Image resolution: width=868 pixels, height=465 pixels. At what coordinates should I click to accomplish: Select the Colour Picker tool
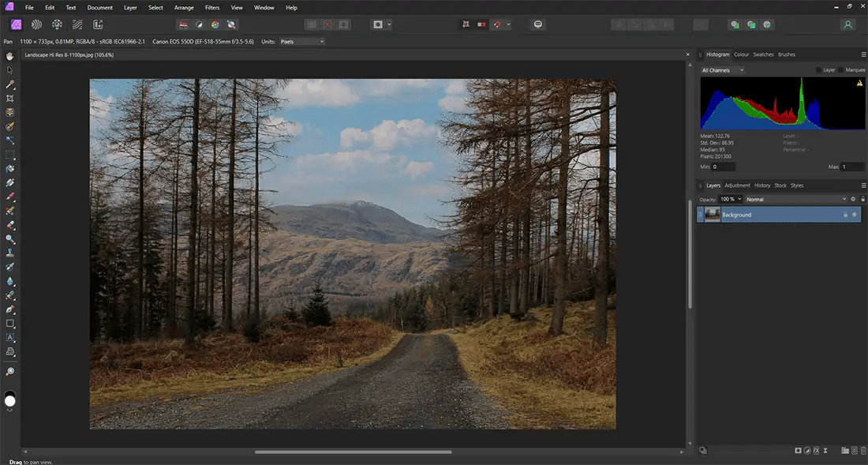tap(10, 84)
